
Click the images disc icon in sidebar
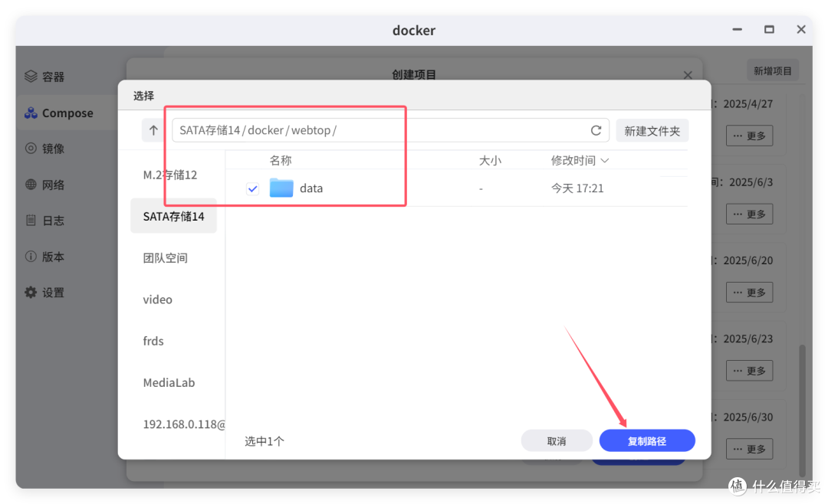[31, 149]
